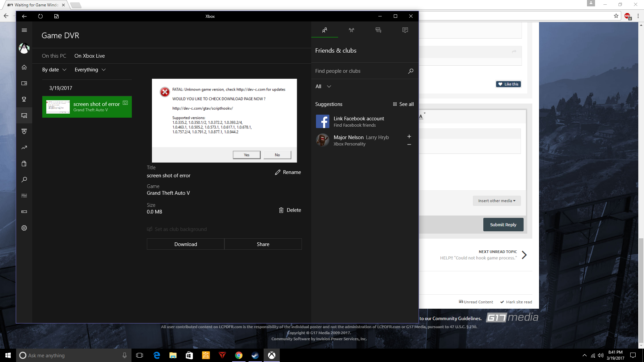Open Xbox Settings gear icon
Screen dimensions: 644x362
point(24,228)
